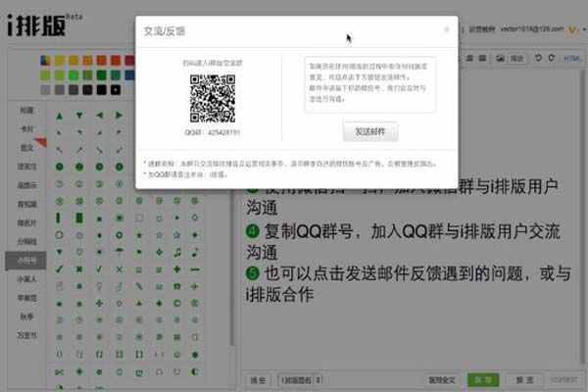Viewport: 588px width, 392px height.
Task: Open the user account dropdown arrow
Action: click(x=583, y=29)
